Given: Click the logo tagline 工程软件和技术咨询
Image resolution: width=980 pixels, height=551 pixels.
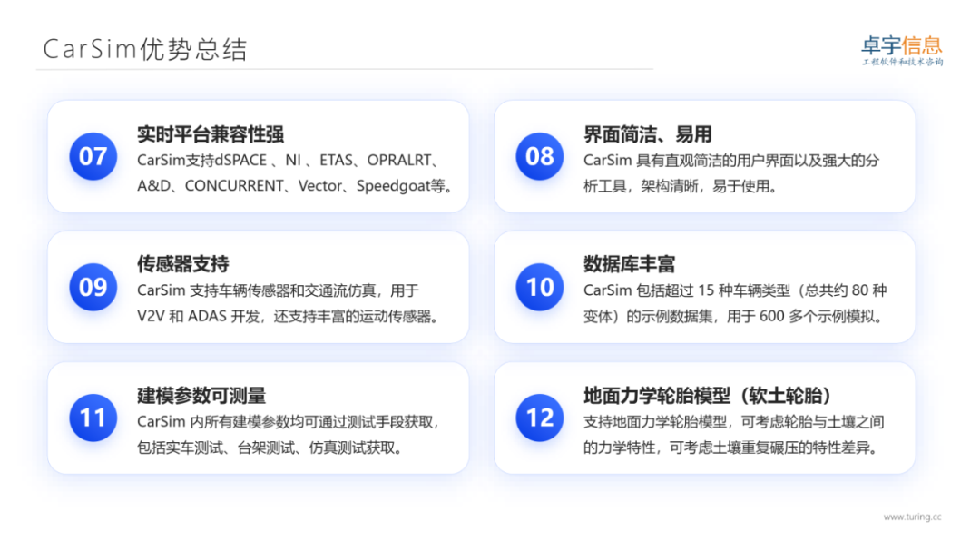Looking at the screenshot, I should 903,62.
